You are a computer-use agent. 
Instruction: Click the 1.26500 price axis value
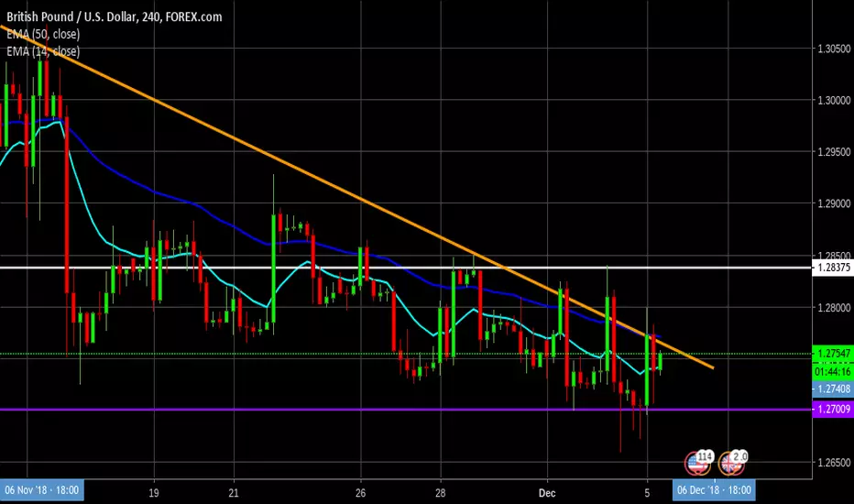click(x=834, y=463)
